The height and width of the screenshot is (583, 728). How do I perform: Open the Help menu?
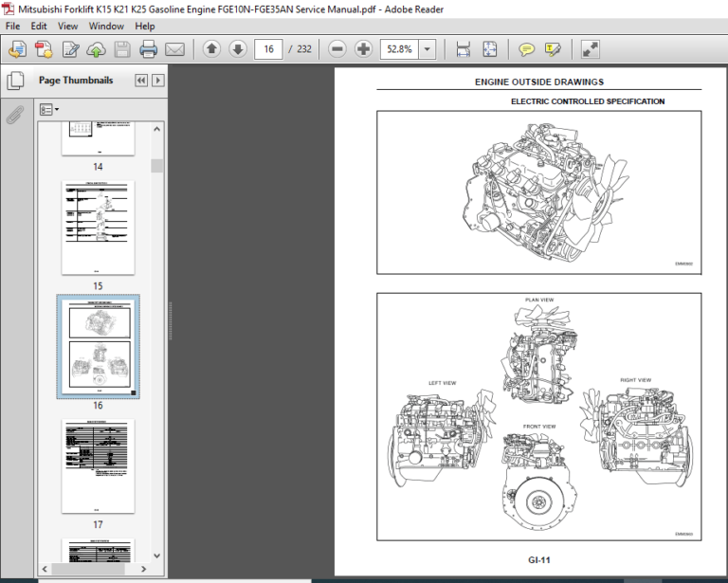(145, 26)
